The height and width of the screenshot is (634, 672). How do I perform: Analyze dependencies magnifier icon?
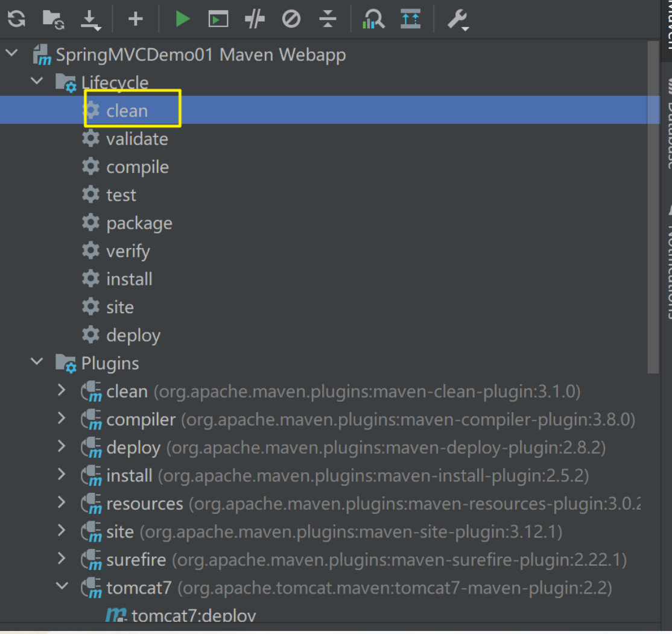(373, 19)
